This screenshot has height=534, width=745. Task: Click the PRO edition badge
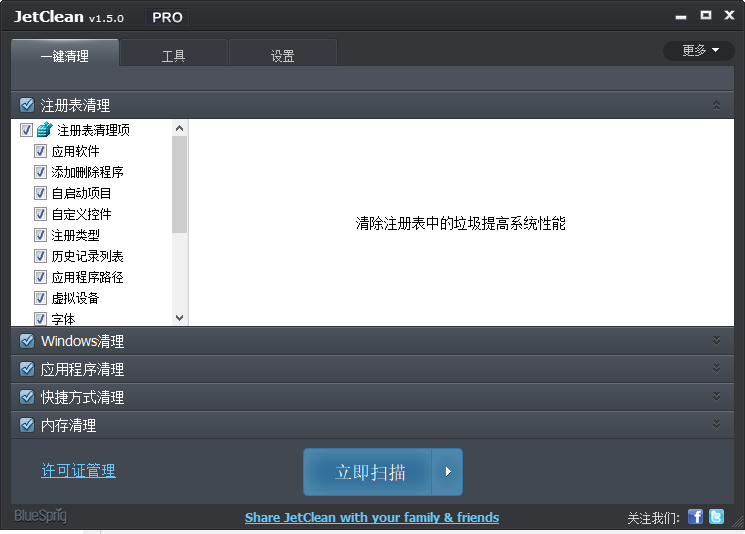pyautogui.click(x=166, y=17)
